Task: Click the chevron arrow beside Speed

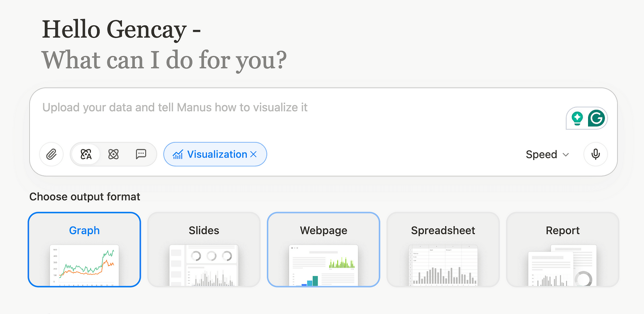Action: [x=566, y=154]
